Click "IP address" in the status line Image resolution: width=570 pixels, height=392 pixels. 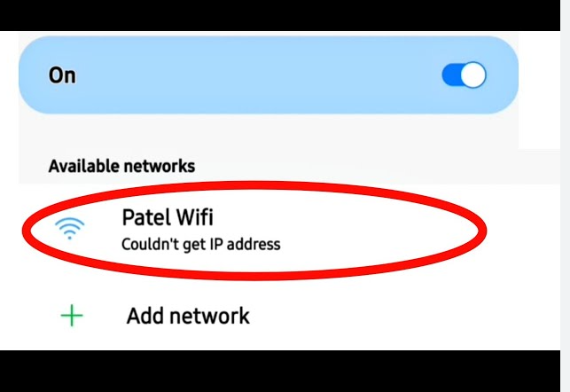pyautogui.click(x=246, y=244)
